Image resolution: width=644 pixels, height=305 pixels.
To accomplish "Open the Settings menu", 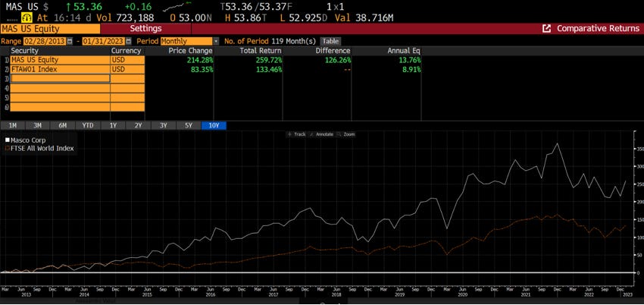I will click(145, 29).
